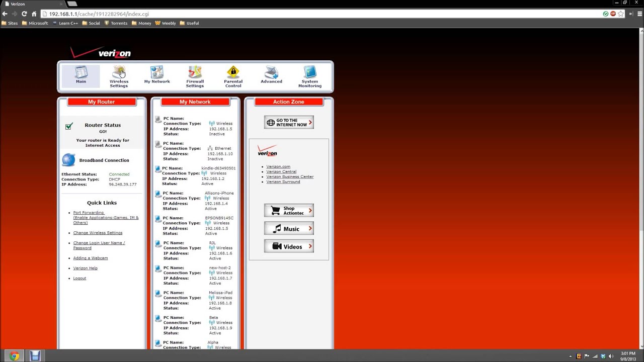Click the Shop Actiontec button
Viewport: 644px width, 362px height.
(x=289, y=211)
